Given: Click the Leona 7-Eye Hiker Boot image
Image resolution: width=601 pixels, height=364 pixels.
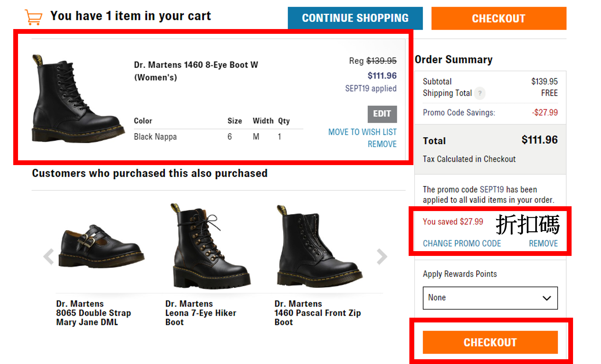Looking at the screenshot, I should point(210,246).
